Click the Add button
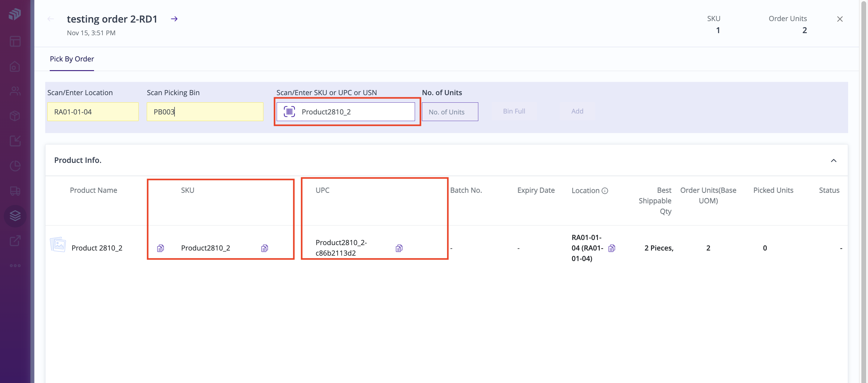The height and width of the screenshot is (383, 868). point(577,111)
